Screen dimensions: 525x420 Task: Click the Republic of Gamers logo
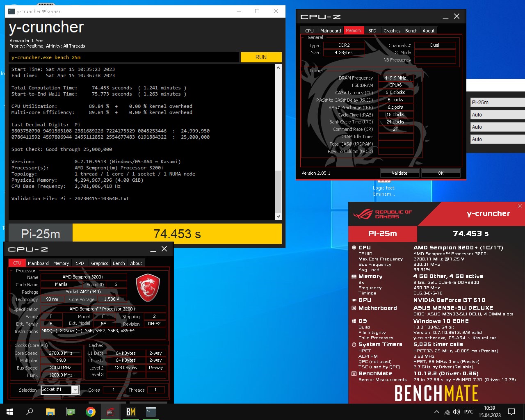[x=382, y=214]
